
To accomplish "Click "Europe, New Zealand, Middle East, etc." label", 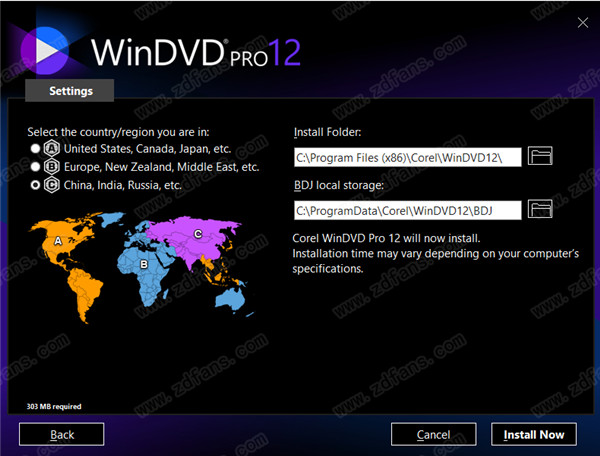I will (x=161, y=167).
